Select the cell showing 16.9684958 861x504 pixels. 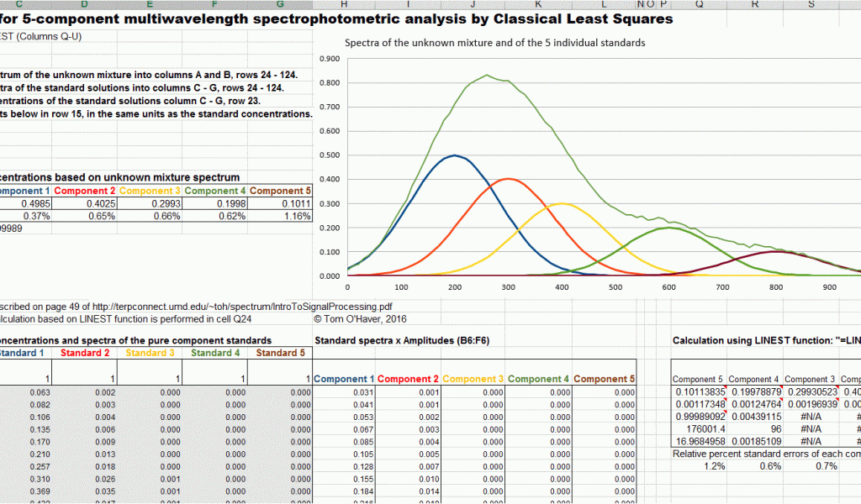click(x=699, y=439)
